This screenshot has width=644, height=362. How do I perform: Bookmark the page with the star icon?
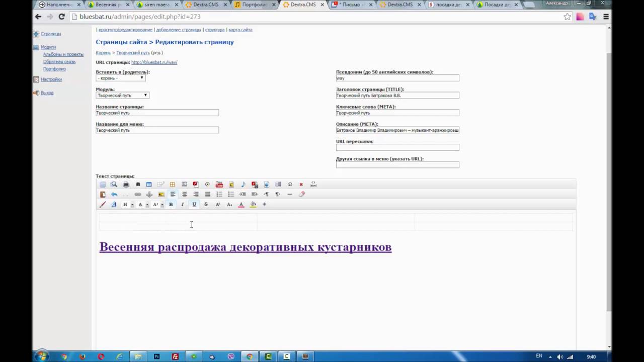point(568,17)
